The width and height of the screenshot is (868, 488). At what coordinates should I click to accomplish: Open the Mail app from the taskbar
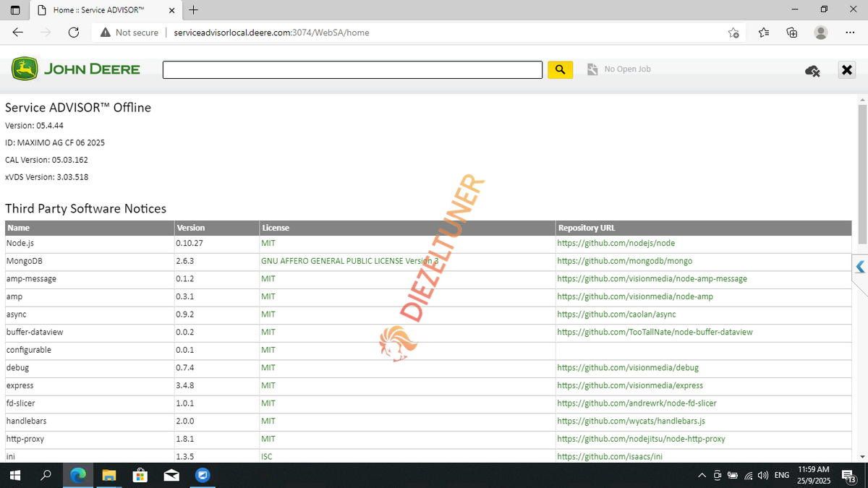point(171,475)
